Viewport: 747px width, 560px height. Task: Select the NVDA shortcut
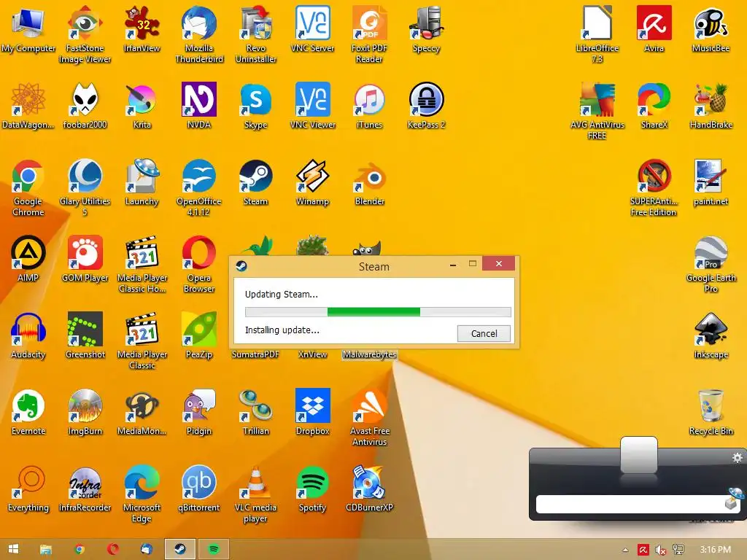pyautogui.click(x=199, y=106)
